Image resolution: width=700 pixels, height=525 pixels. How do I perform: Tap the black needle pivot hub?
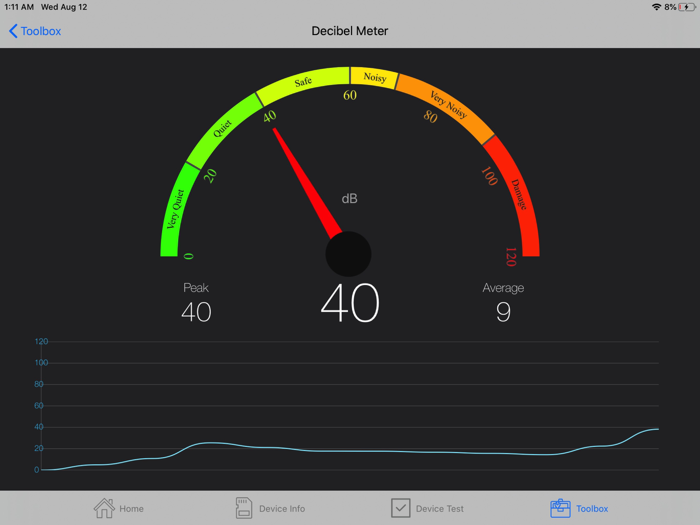[x=348, y=254]
